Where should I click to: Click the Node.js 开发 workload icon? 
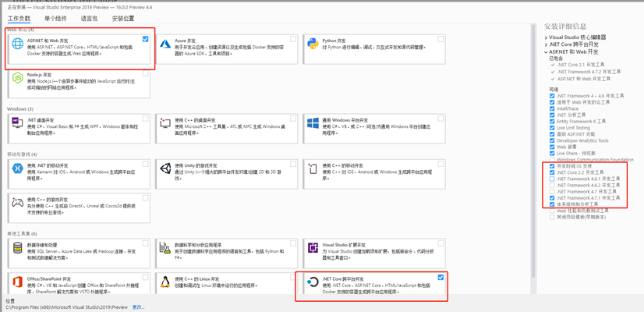pyautogui.click(x=18, y=78)
